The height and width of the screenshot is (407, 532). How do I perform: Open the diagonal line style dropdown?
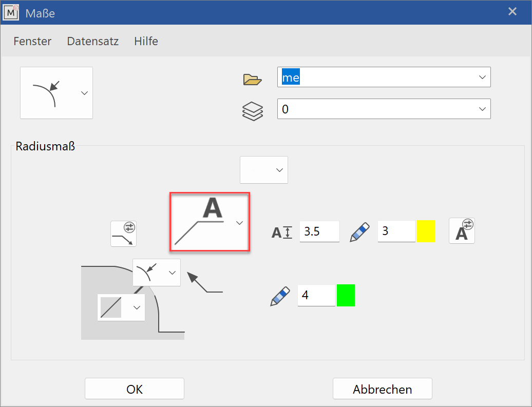tap(137, 307)
